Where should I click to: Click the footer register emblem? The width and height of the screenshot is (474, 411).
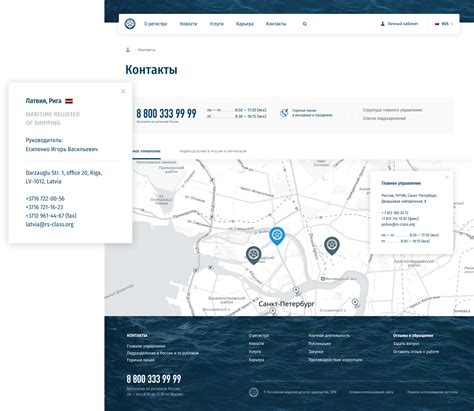click(x=254, y=392)
